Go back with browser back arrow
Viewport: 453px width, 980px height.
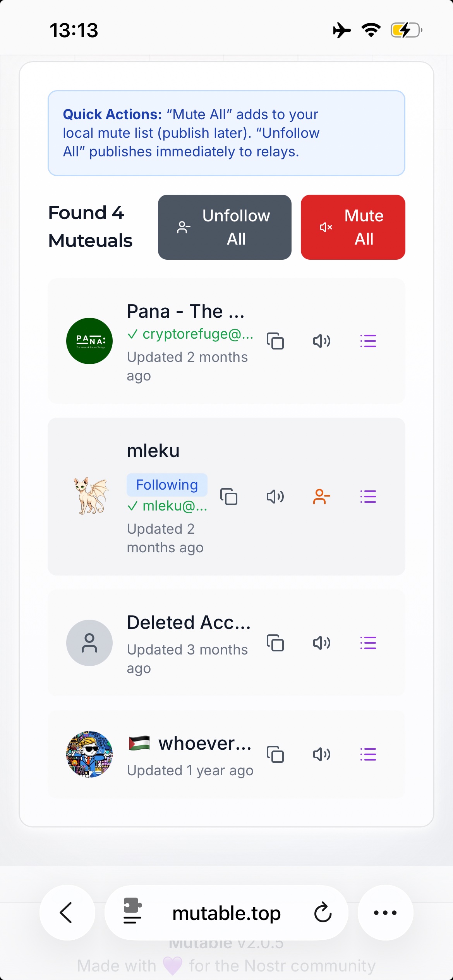(67, 913)
